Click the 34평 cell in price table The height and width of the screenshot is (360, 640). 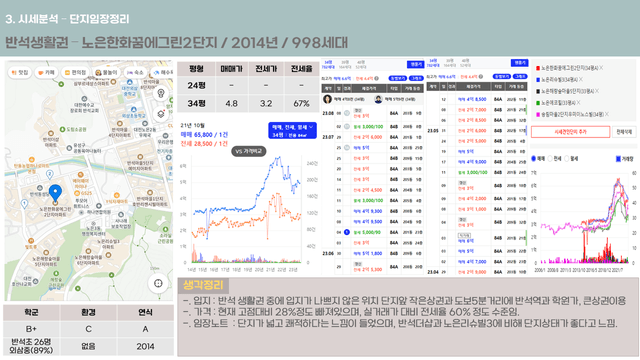[x=196, y=104]
